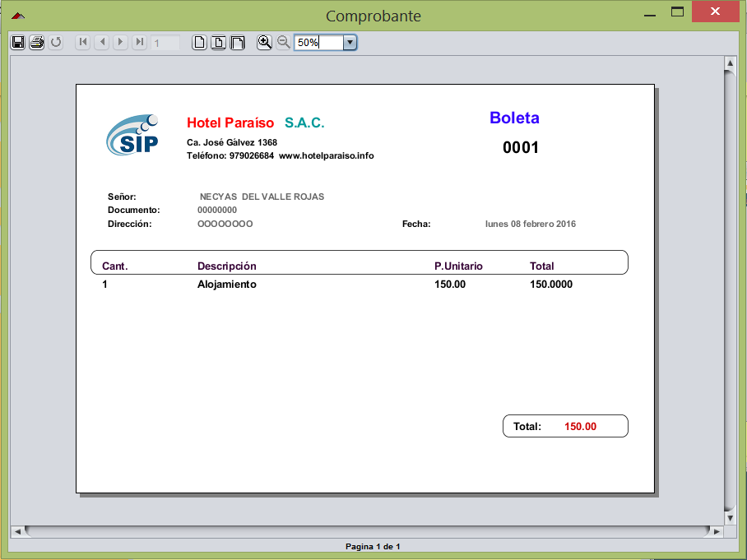Click date 'lunes 08 febrero 2016'

click(531, 224)
